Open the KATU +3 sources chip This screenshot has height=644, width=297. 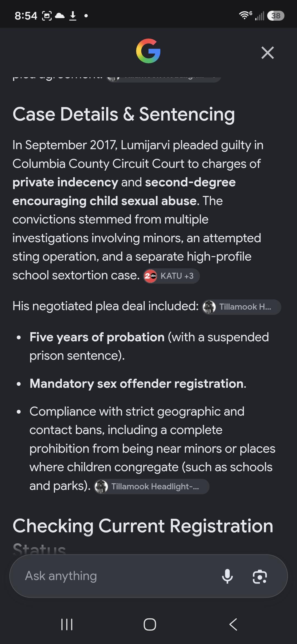(171, 276)
